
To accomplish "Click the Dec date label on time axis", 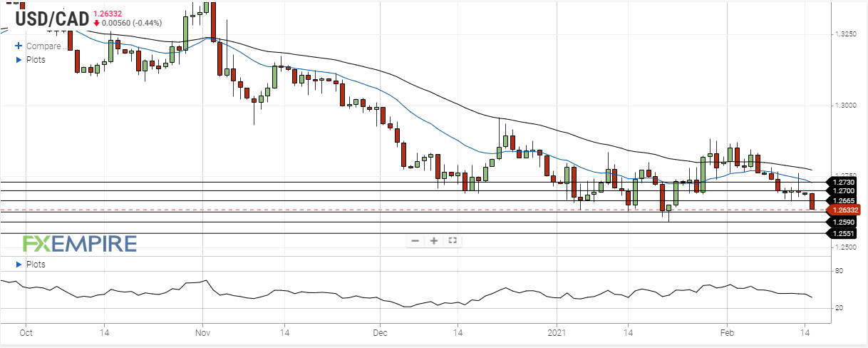I will pos(379,332).
